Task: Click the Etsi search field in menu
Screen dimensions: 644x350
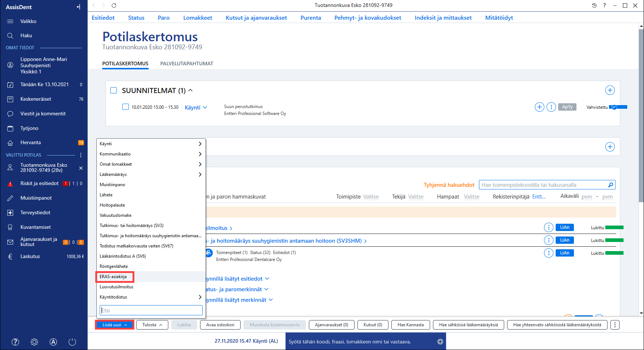Action: point(151,310)
